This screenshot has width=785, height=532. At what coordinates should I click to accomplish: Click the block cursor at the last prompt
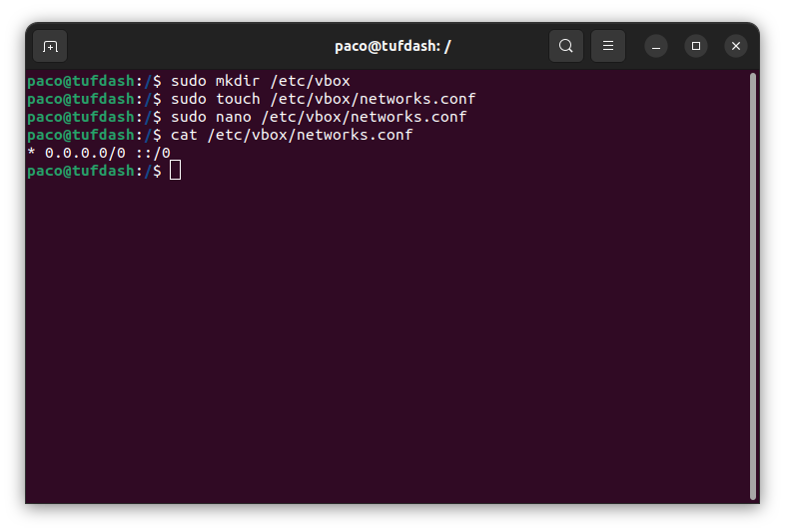(175, 170)
